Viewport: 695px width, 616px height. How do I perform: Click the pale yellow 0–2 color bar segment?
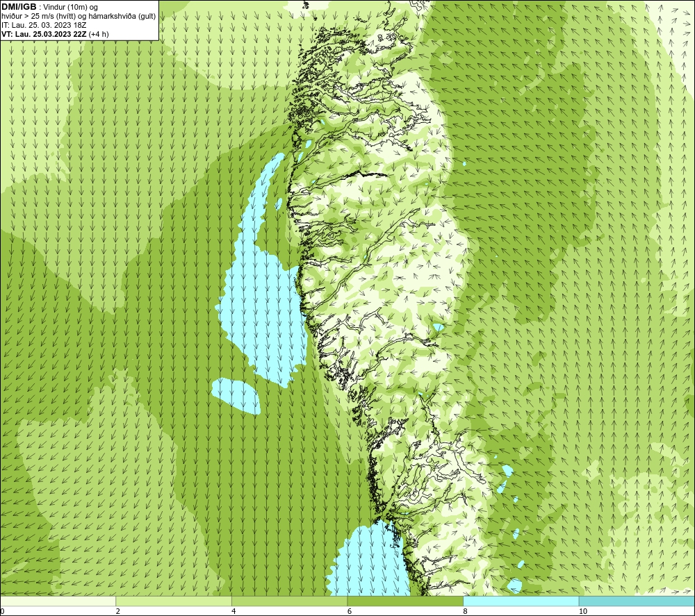pos(58,601)
